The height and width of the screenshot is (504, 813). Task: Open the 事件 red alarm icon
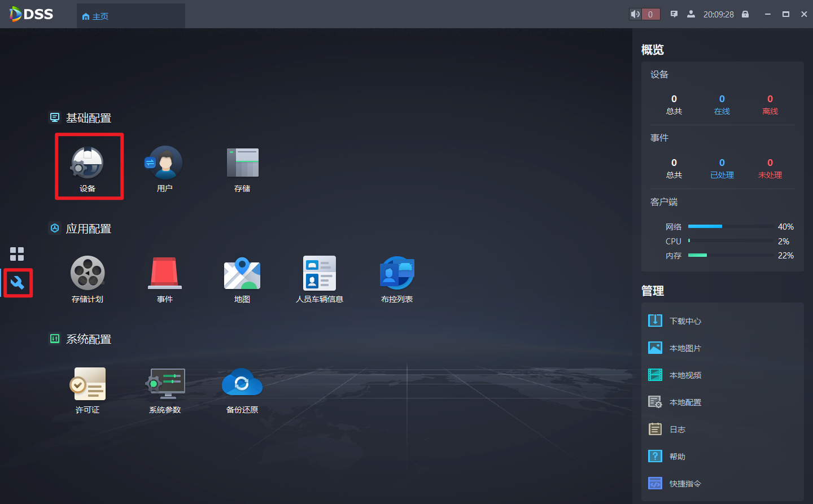[x=164, y=274]
